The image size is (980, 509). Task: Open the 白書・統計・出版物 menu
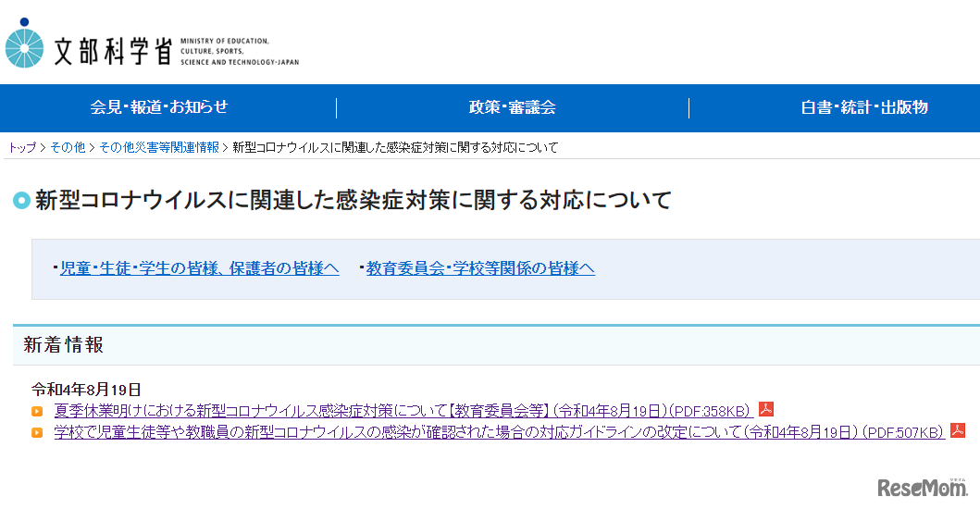pyautogui.click(x=864, y=107)
